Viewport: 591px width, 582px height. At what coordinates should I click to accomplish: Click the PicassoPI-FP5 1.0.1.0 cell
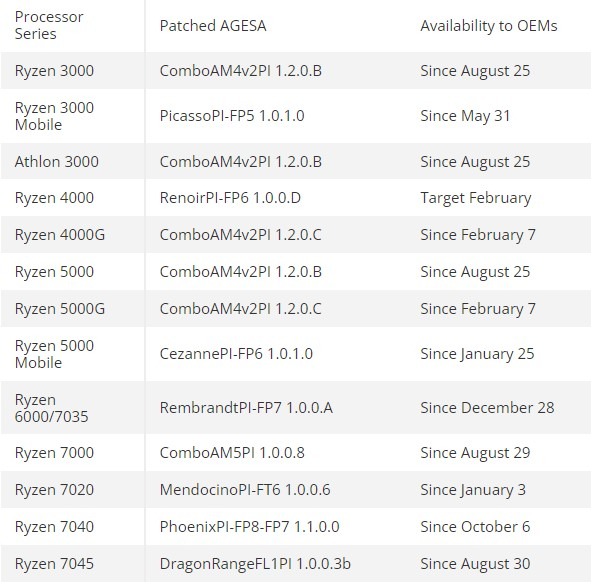click(232, 116)
